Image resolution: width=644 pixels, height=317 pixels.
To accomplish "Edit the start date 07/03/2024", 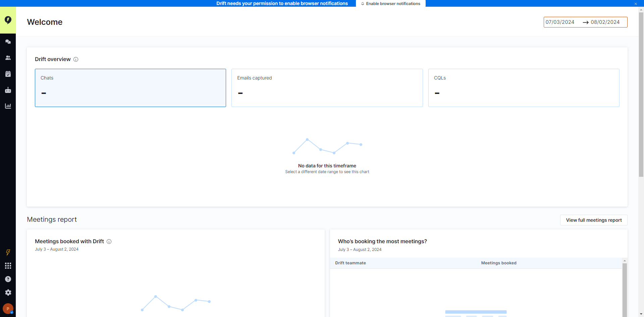I will tap(560, 22).
